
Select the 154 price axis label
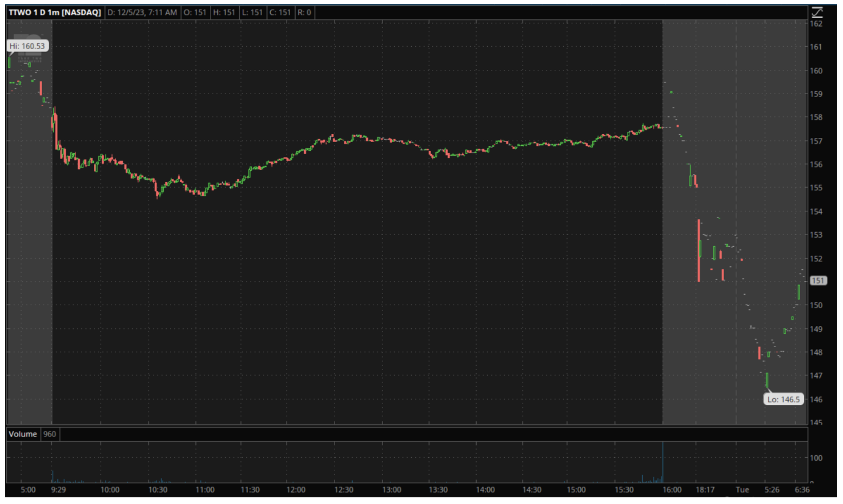coord(816,212)
